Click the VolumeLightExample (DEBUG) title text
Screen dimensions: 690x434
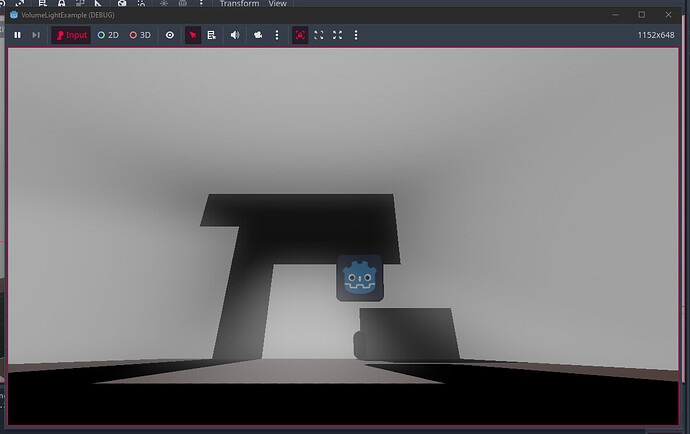68,15
